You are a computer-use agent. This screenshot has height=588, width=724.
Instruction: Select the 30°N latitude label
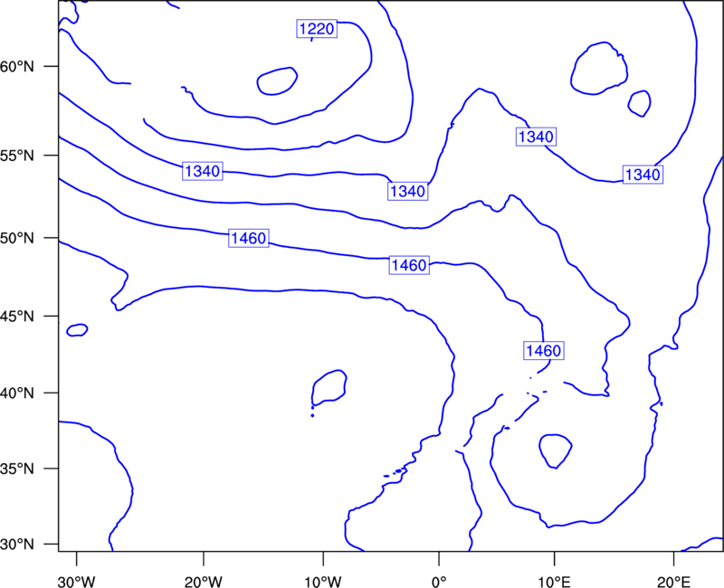[x=17, y=545]
